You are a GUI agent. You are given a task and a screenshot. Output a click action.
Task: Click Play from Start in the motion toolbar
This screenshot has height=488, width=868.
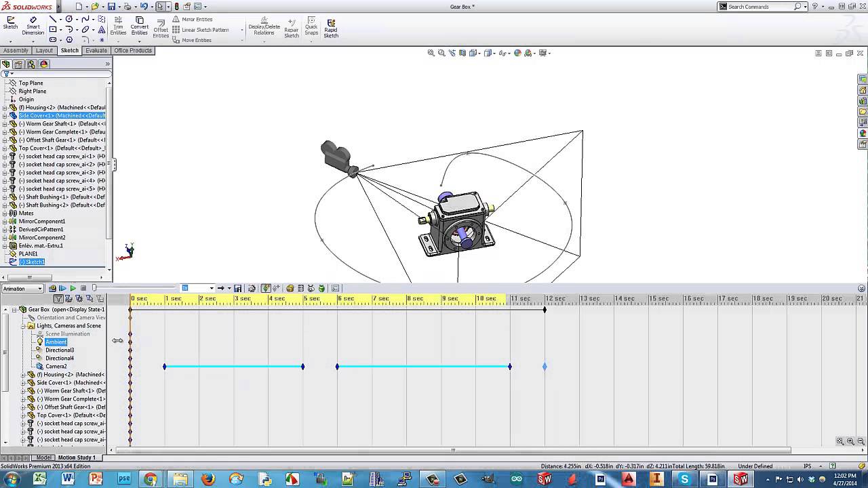point(62,289)
